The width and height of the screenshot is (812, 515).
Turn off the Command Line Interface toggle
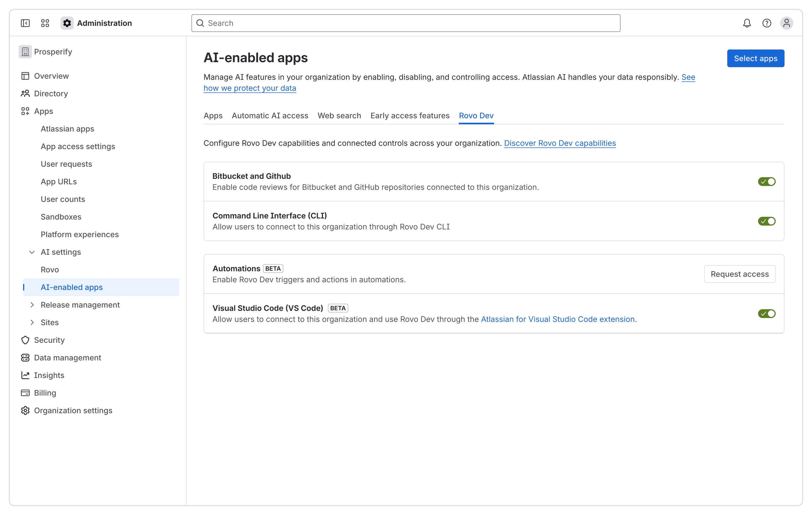pyautogui.click(x=767, y=221)
